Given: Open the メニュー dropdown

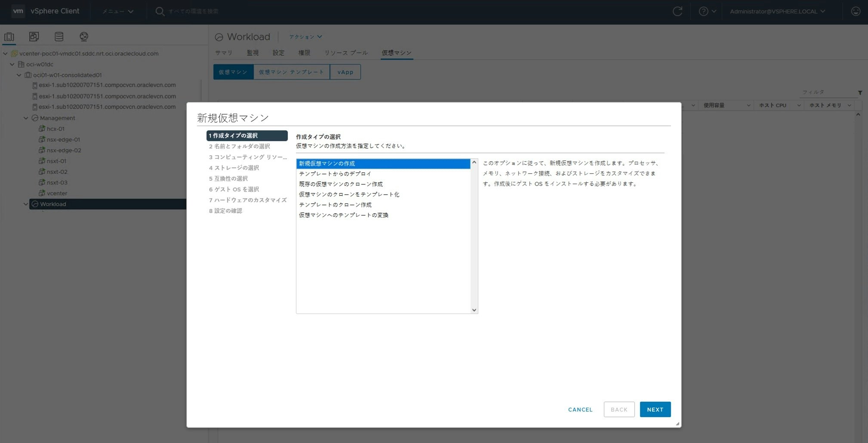Looking at the screenshot, I should [117, 12].
